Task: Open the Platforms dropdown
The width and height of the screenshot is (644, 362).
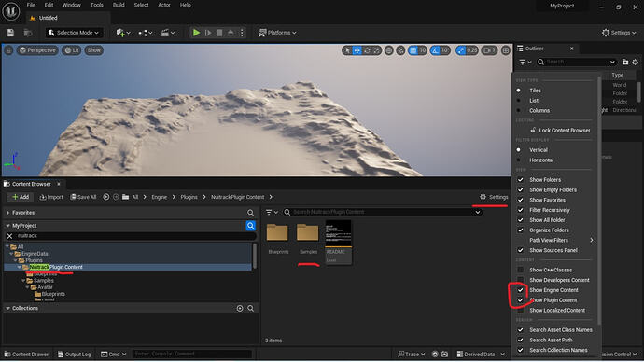Action: [277, 33]
